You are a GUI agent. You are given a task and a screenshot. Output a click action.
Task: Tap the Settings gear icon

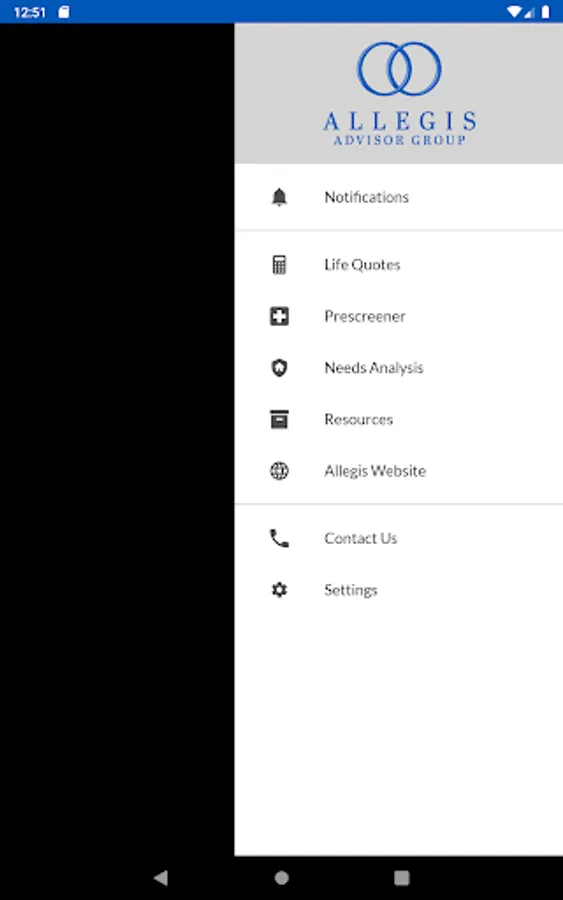279,589
